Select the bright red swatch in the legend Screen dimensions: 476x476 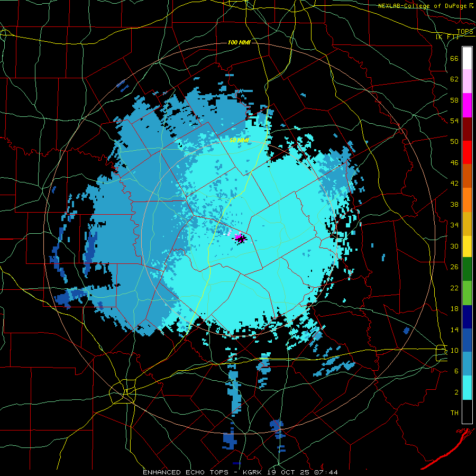click(467, 152)
